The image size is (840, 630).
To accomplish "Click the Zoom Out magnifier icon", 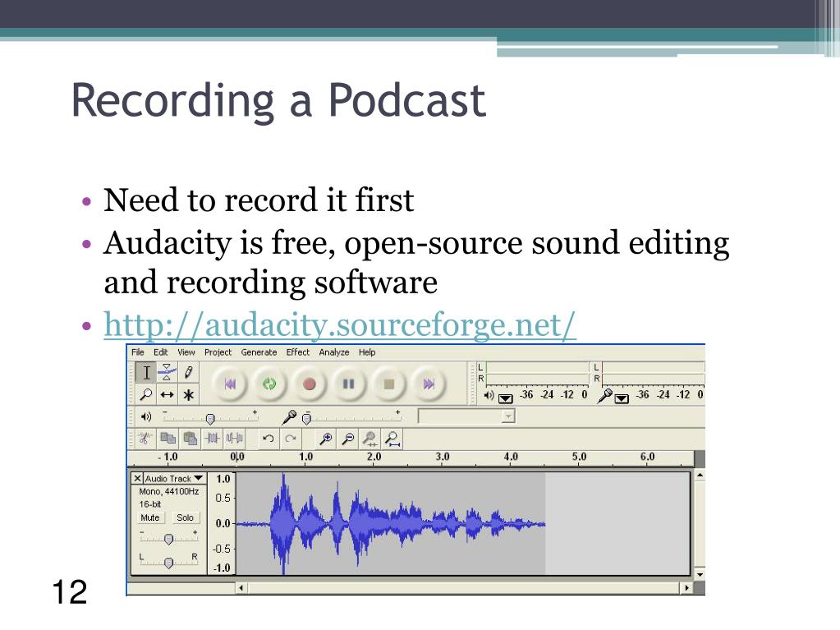I will pyautogui.click(x=347, y=439).
